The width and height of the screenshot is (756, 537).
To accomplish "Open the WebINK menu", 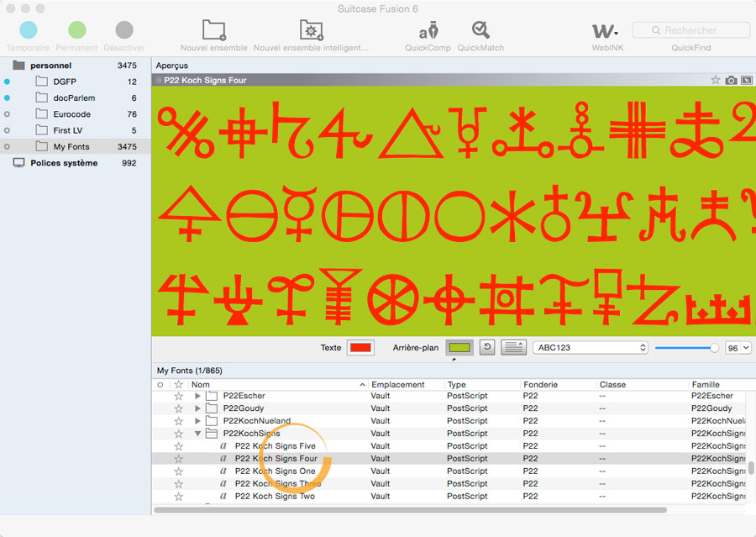I will (607, 35).
